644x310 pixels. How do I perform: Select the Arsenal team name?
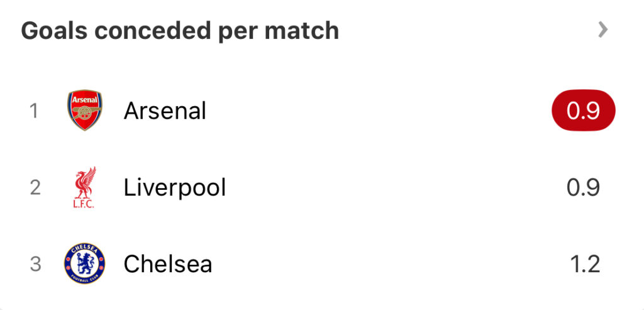tap(165, 111)
